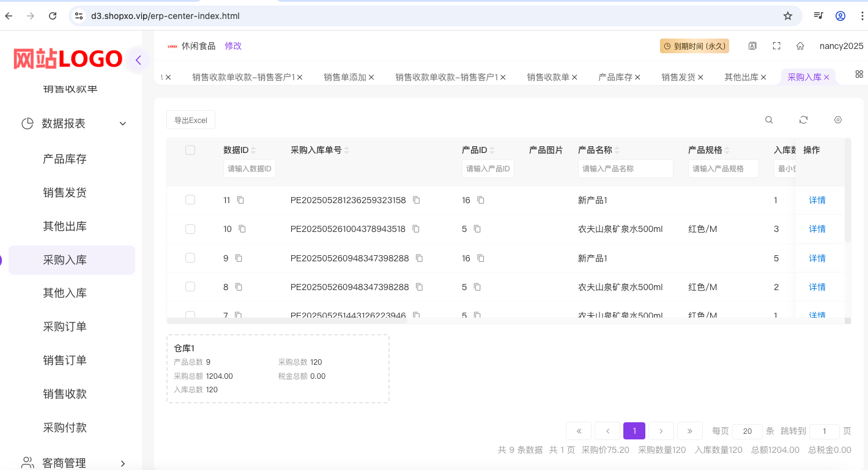Check the row with data ID 11
The width and height of the screenshot is (868, 470).
(190, 200)
